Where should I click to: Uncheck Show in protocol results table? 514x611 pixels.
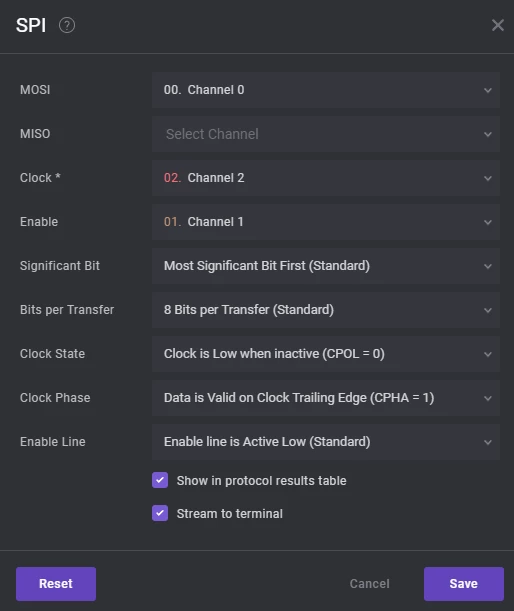160,480
